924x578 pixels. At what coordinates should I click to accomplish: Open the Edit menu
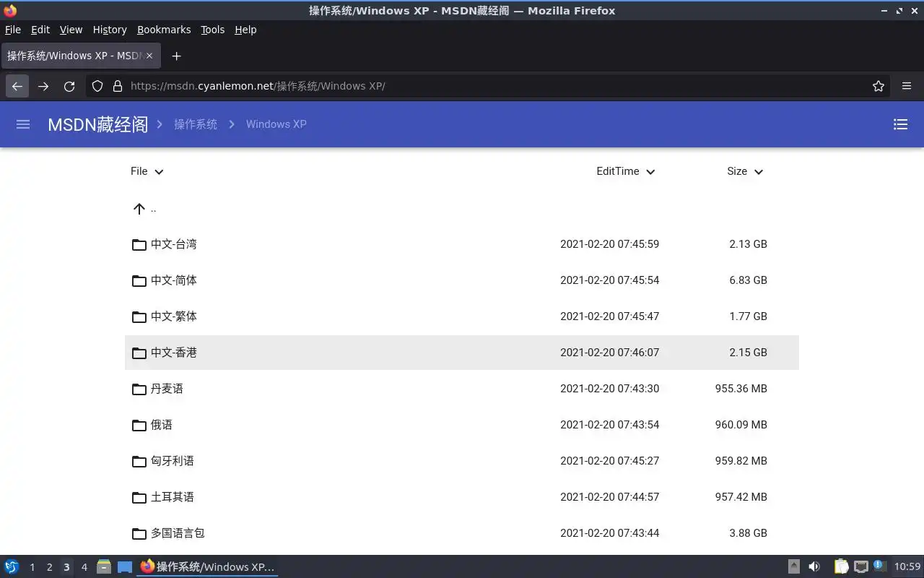pos(40,30)
